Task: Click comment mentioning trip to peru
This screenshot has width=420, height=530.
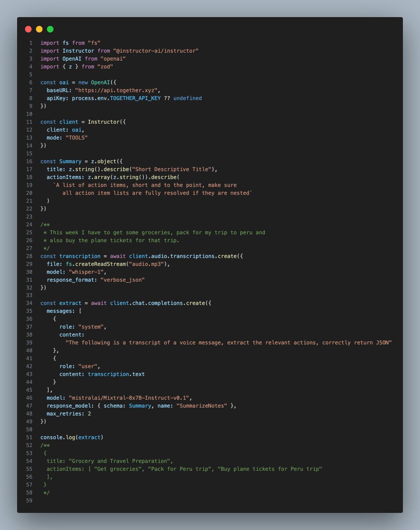Action: click(x=154, y=232)
